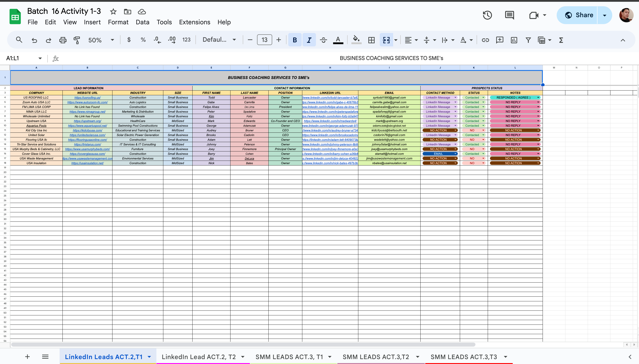Open the Extensions menu

pos(195,22)
